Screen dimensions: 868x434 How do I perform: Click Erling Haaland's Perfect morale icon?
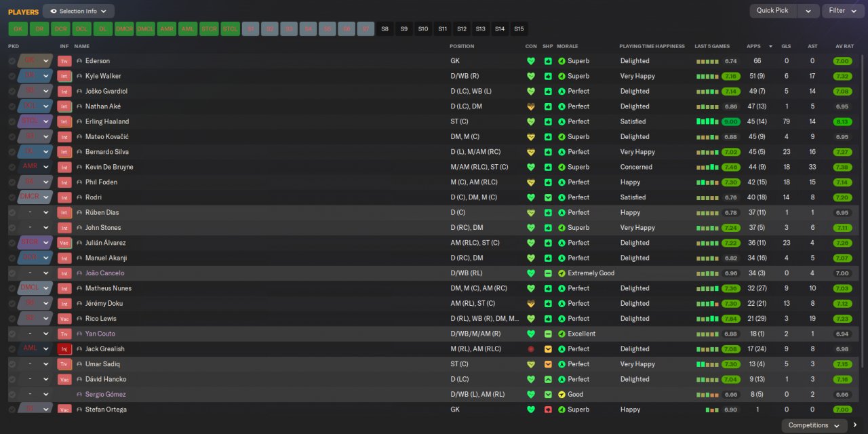561,121
